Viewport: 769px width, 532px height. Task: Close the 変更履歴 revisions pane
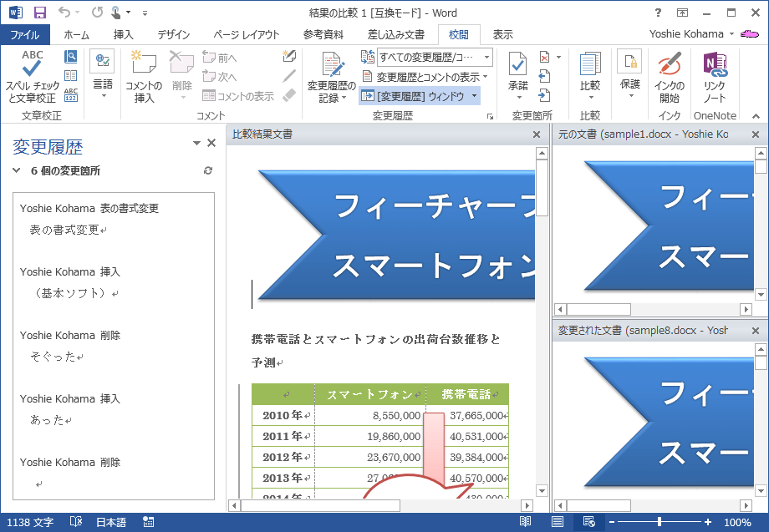211,143
